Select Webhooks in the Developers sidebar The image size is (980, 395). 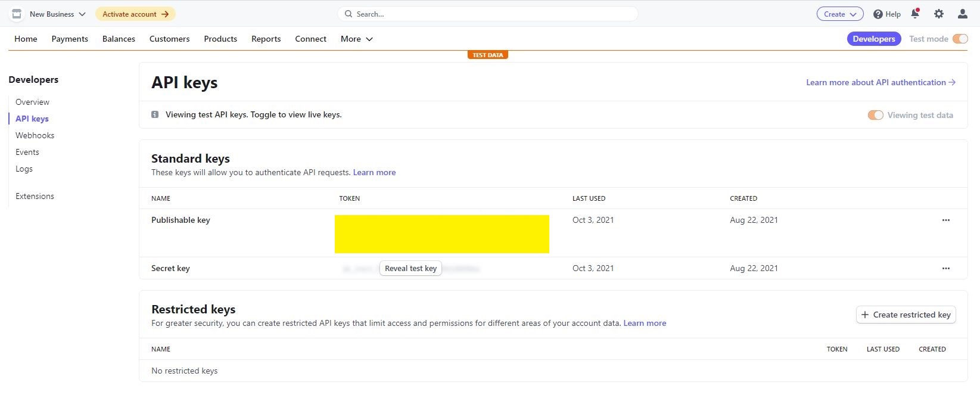(x=35, y=135)
